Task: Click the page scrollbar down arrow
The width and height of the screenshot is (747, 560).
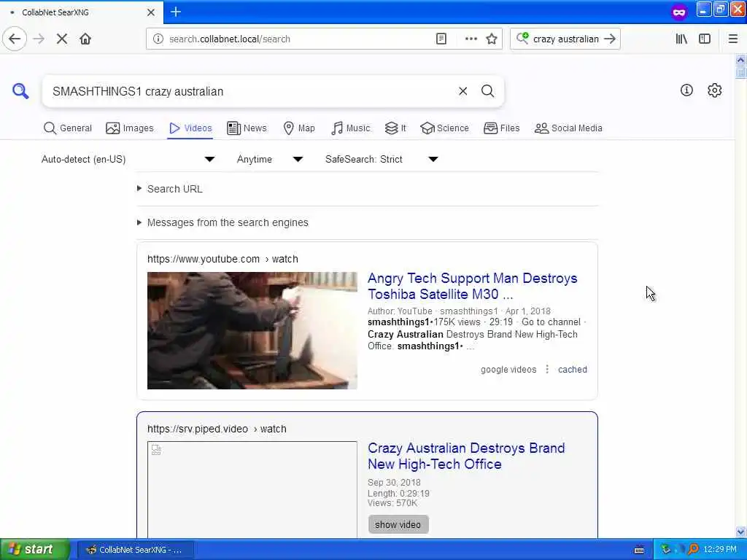Action: click(x=740, y=532)
